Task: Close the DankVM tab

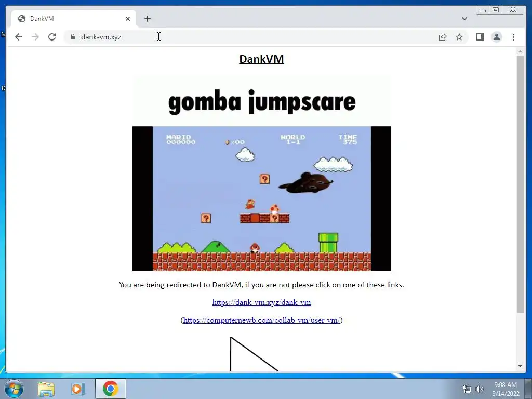Action: point(128,19)
